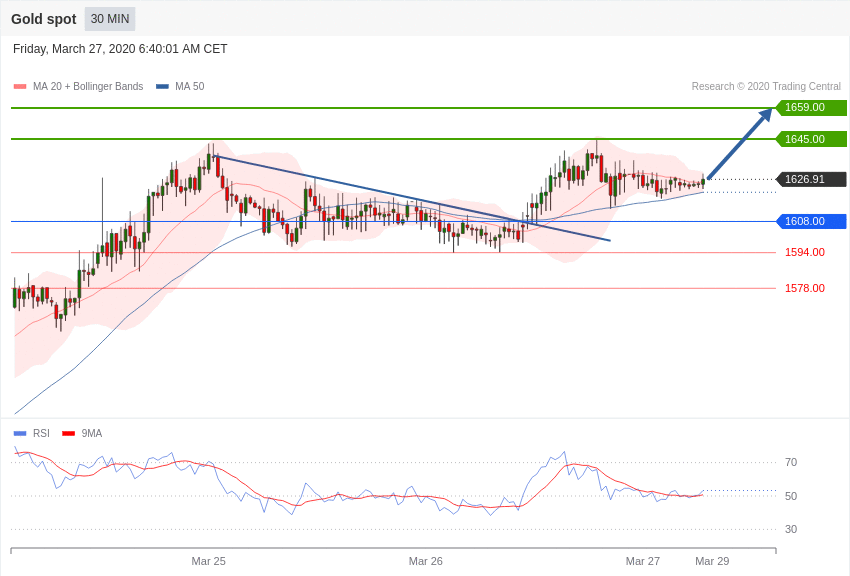The image size is (850, 576).
Task: Click Research © 2020 Trading Central credit
Action: click(766, 86)
